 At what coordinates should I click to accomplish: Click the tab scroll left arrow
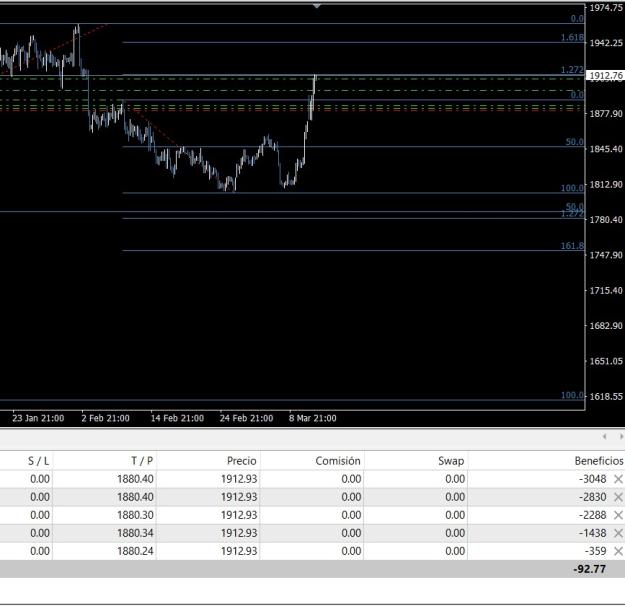(x=605, y=437)
